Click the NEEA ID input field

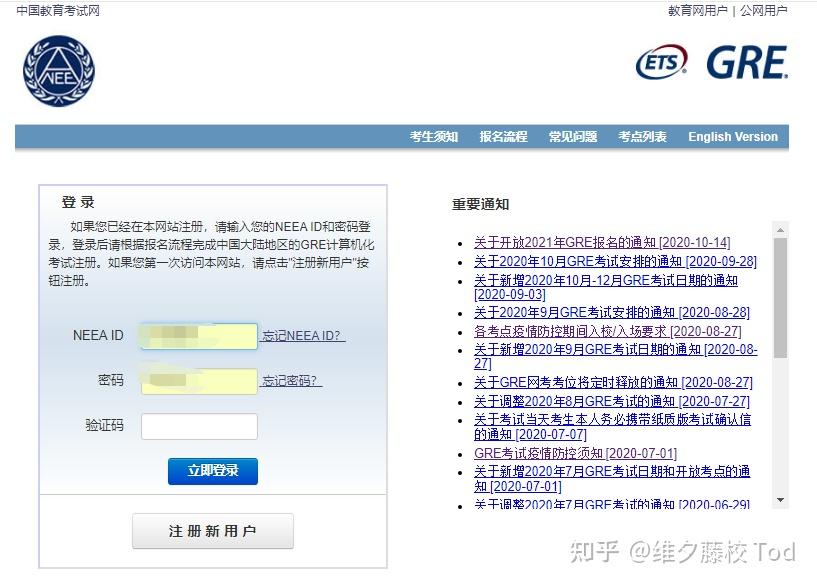pyautogui.click(x=198, y=336)
